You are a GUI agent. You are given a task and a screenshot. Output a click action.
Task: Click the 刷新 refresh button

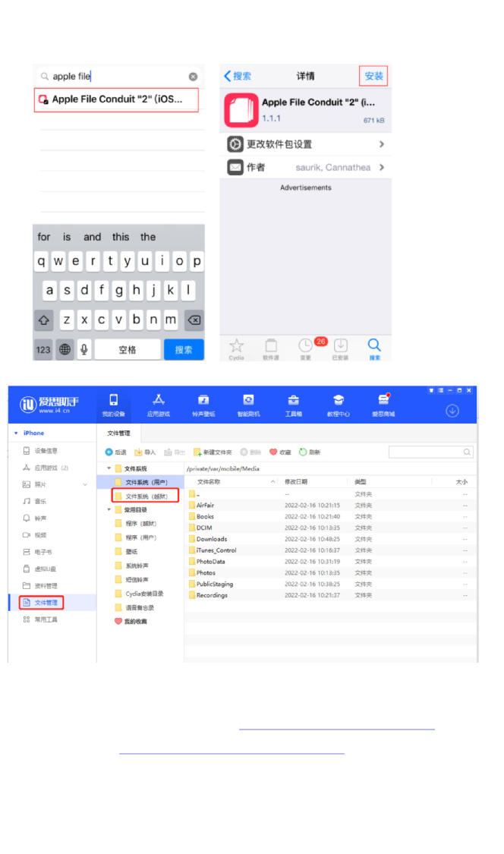pos(310,452)
